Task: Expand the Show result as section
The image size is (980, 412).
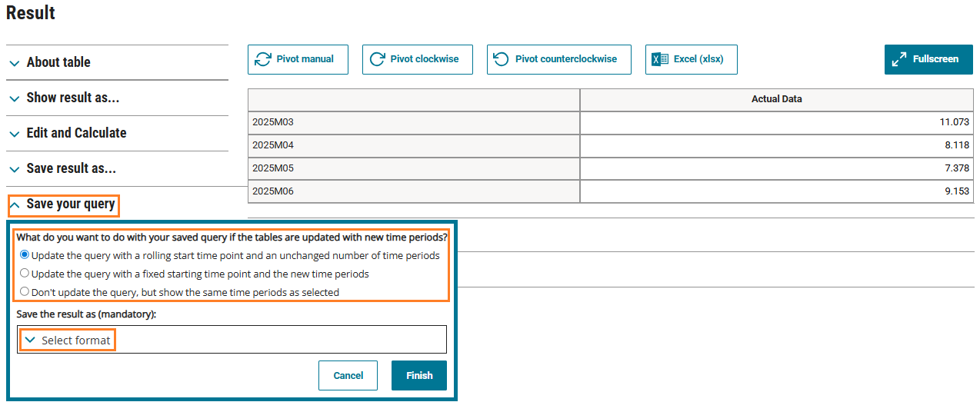Action: coord(73,98)
